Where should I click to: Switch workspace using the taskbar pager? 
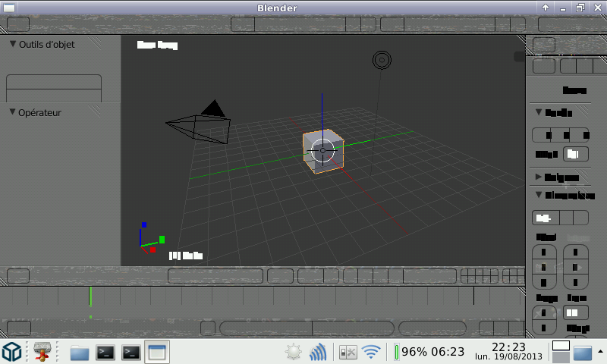561,352
